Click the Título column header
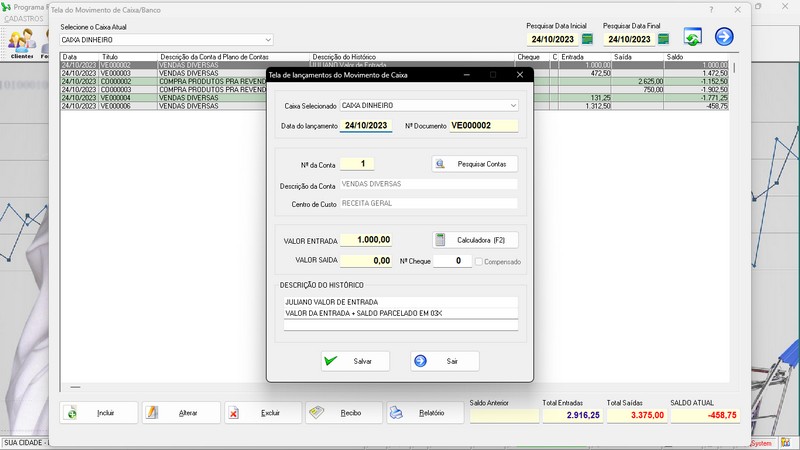The width and height of the screenshot is (800, 450). pos(128,57)
